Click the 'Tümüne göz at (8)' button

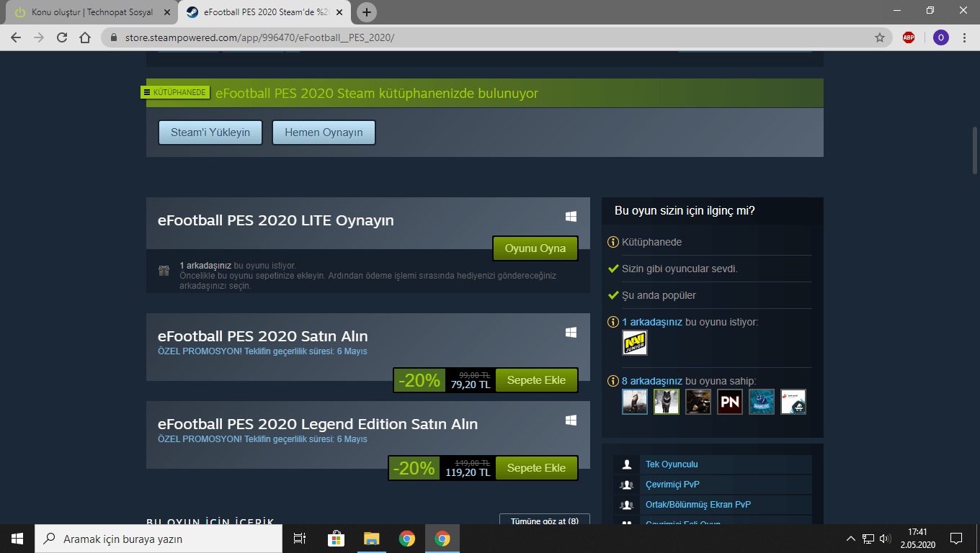click(545, 521)
